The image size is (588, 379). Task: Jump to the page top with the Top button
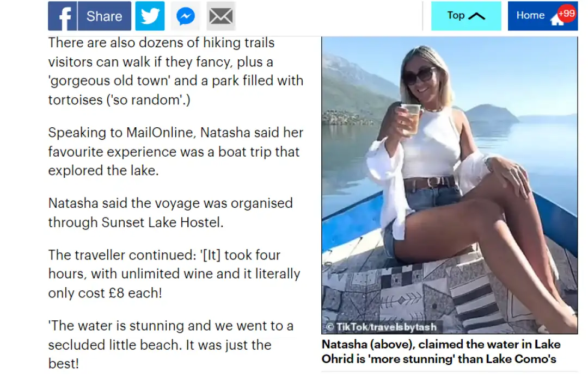pyautogui.click(x=465, y=16)
